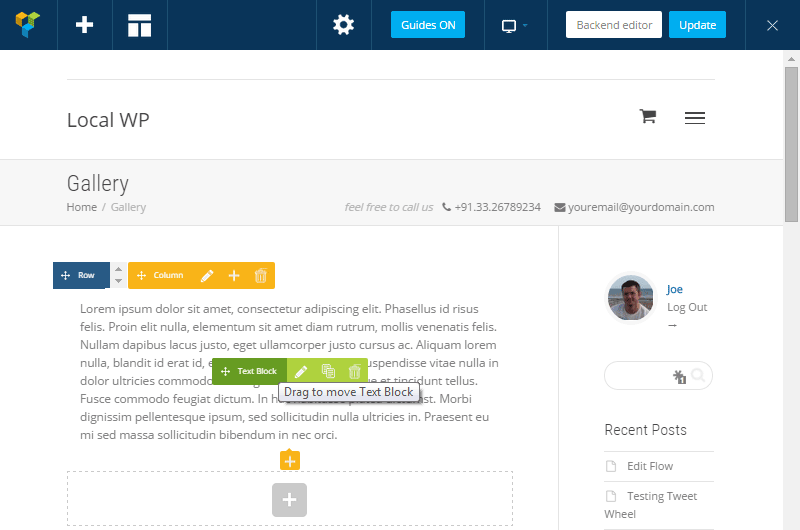Open Joe's avatar picture
The width and height of the screenshot is (800, 530).
click(x=631, y=298)
